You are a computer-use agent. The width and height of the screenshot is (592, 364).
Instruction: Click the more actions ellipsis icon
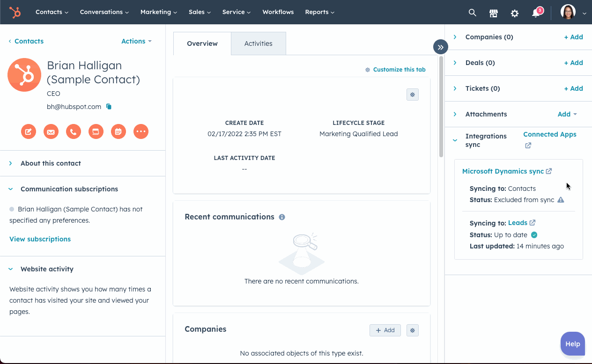click(x=141, y=131)
